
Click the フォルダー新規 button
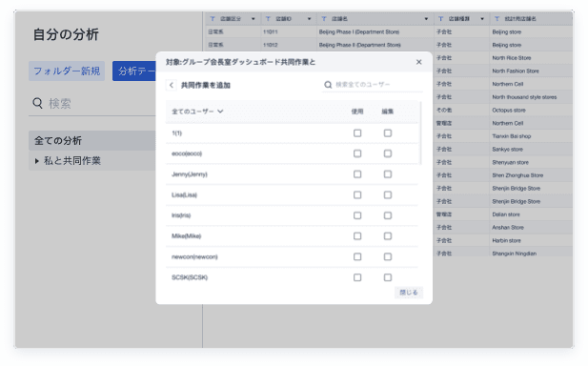point(67,71)
